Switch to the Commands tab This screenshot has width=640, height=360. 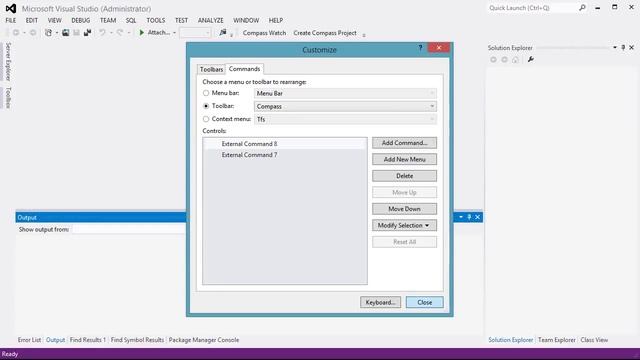pos(244,69)
